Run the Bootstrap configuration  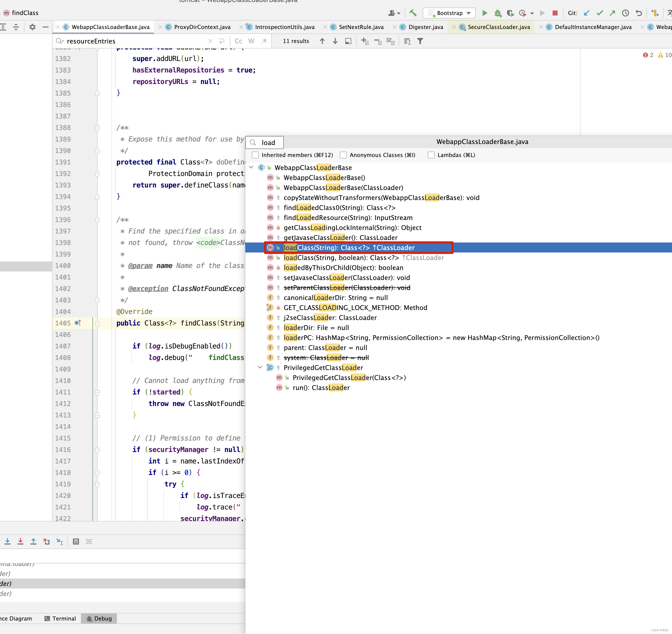[484, 13]
